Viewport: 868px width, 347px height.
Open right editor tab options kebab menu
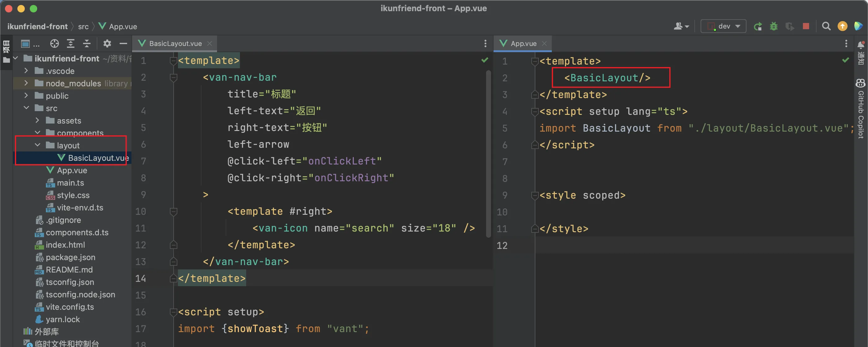(x=846, y=43)
